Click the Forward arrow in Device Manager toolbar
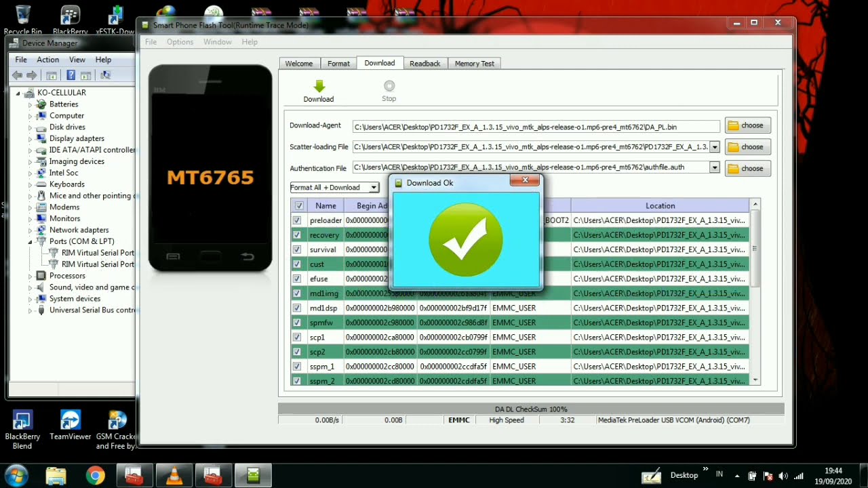This screenshot has width=868, height=488. pos(31,75)
